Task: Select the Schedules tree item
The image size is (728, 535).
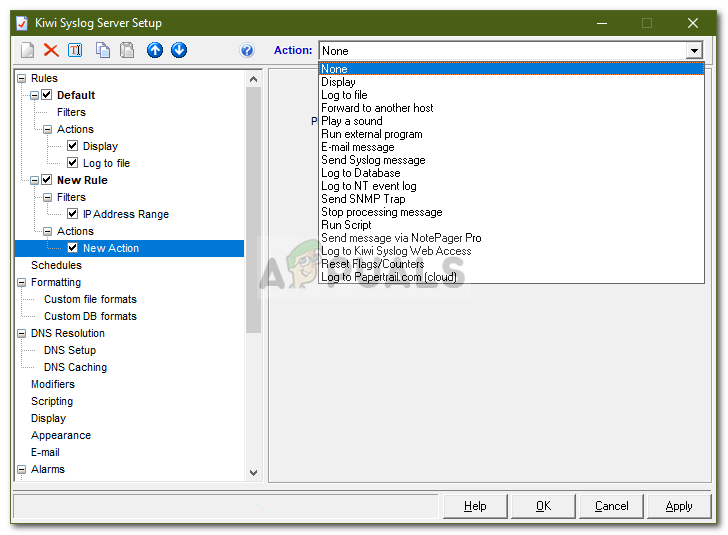Action: 56,265
